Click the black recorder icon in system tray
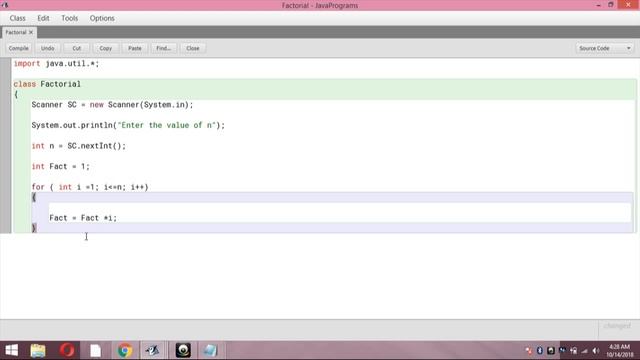This screenshot has height=360, width=640. click(x=551, y=351)
